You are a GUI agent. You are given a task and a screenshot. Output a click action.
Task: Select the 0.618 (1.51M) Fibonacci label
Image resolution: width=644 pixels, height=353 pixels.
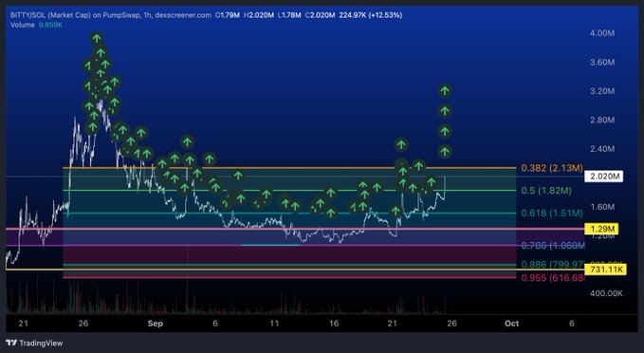[552, 213]
